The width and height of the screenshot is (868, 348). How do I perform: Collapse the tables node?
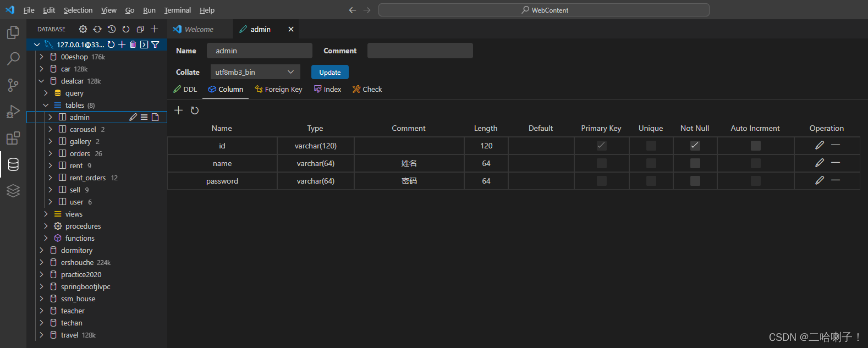click(46, 105)
